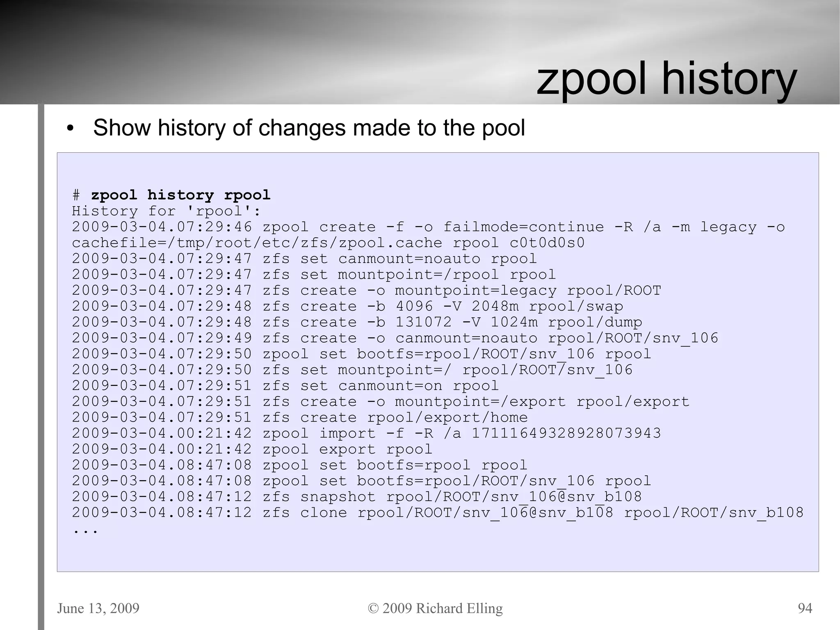The image size is (840, 630).
Task: Select the 'zpool import -f -R /a' line
Action: (x=366, y=433)
